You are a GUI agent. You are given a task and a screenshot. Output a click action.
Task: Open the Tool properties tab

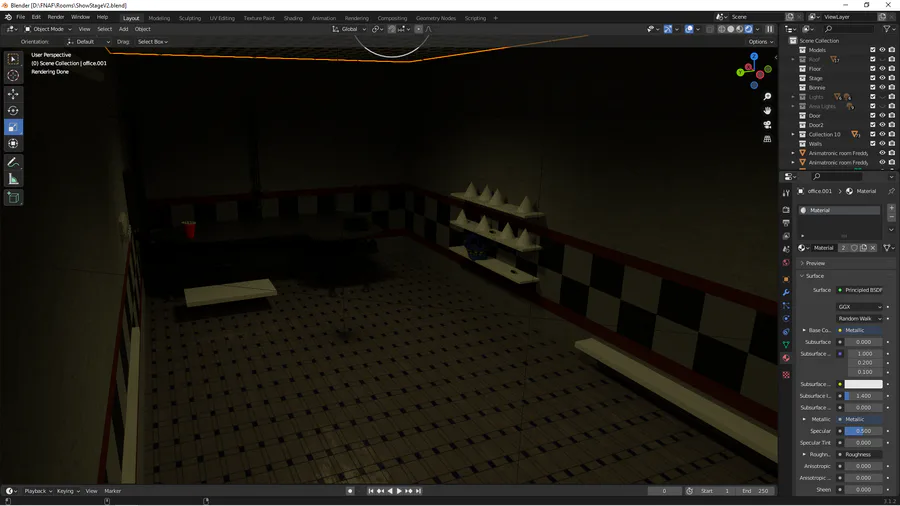(786, 193)
